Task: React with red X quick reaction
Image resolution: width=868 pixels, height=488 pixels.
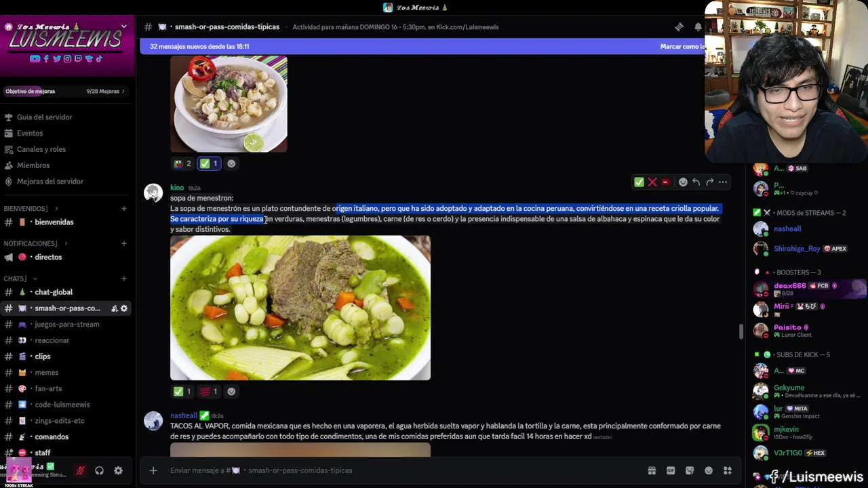Action: coord(652,182)
